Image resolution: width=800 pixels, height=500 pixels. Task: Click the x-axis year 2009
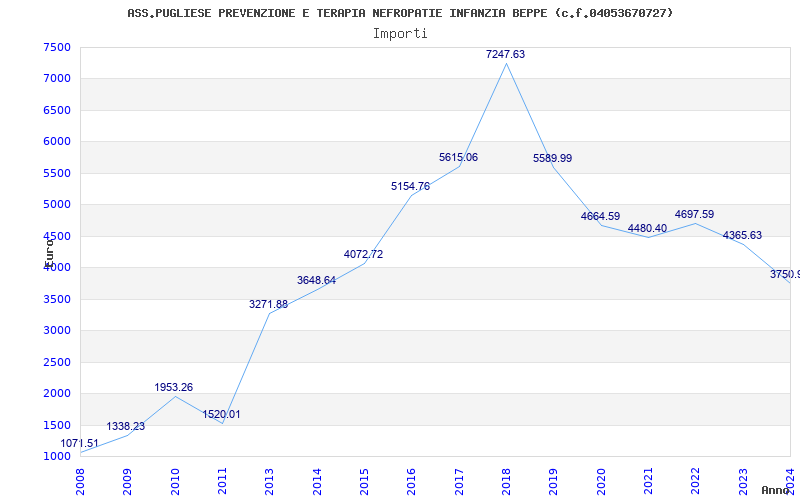tap(128, 482)
